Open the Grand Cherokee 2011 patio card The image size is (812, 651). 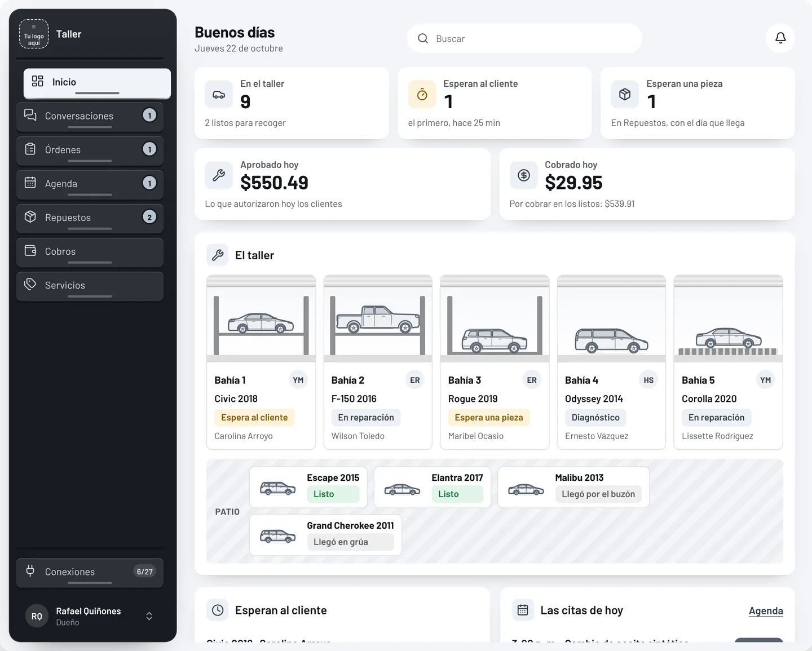point(325,535)
